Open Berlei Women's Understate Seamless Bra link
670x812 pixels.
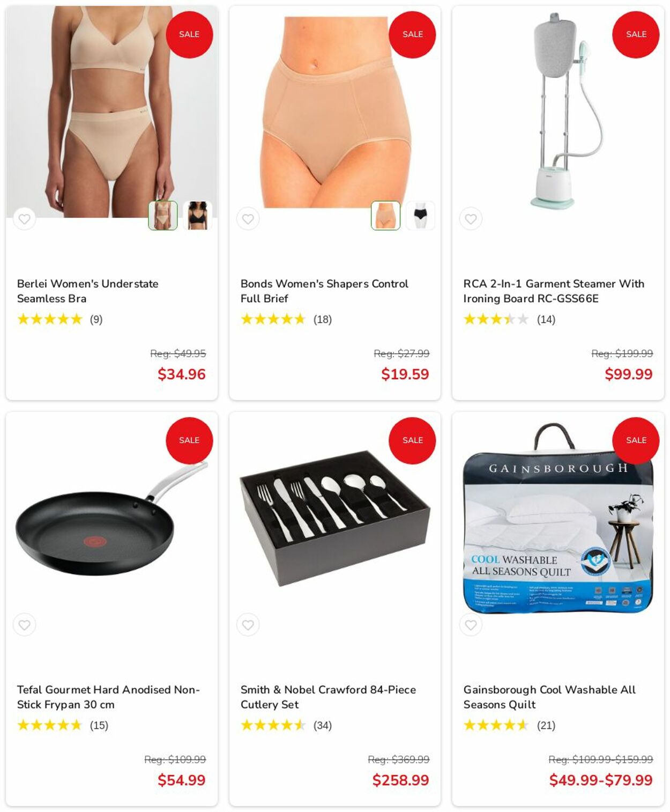87,291
